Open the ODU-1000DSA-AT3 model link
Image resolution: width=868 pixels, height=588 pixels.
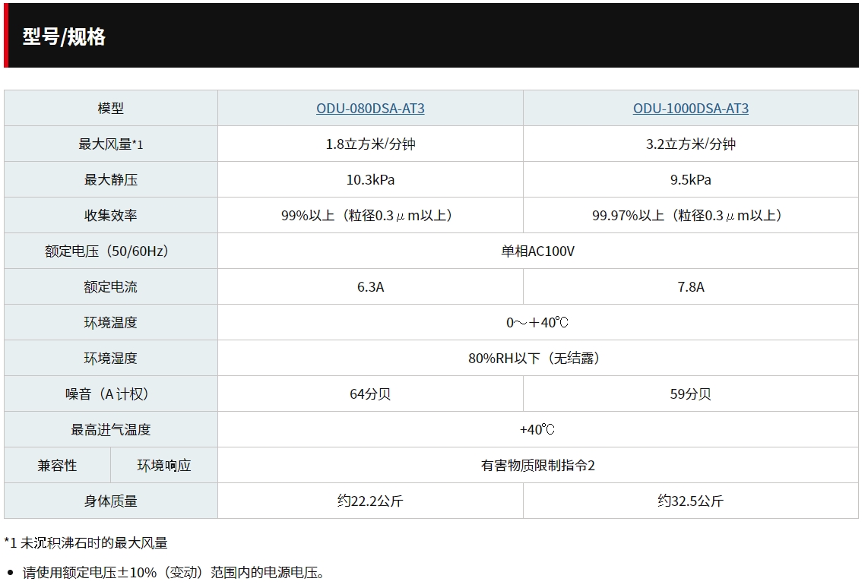(690, 109)
